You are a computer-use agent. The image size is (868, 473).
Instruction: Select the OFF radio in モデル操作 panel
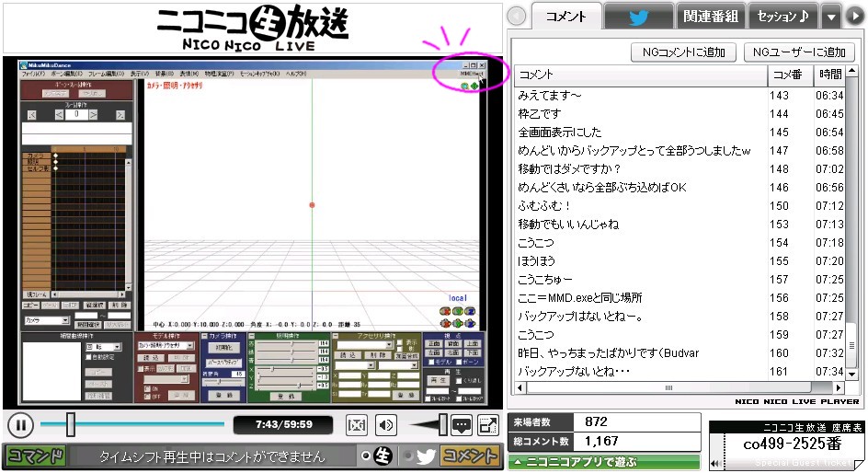[x=147, y=397]
